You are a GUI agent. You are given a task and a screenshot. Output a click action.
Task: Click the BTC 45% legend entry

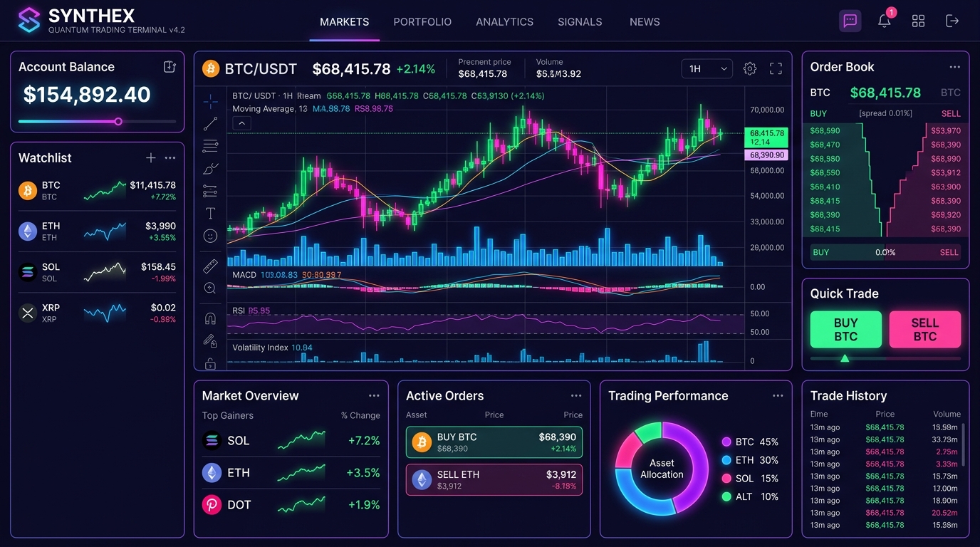[750, 442]
